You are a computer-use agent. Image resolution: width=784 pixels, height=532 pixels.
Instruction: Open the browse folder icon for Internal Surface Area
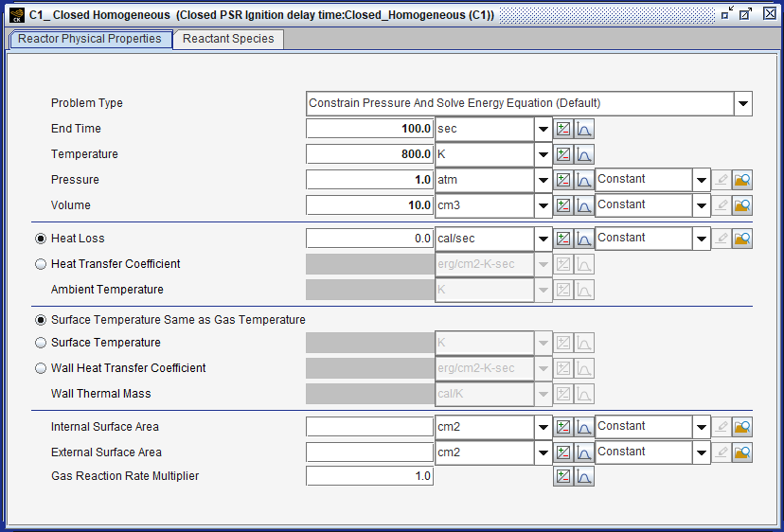tap(742, 428)
